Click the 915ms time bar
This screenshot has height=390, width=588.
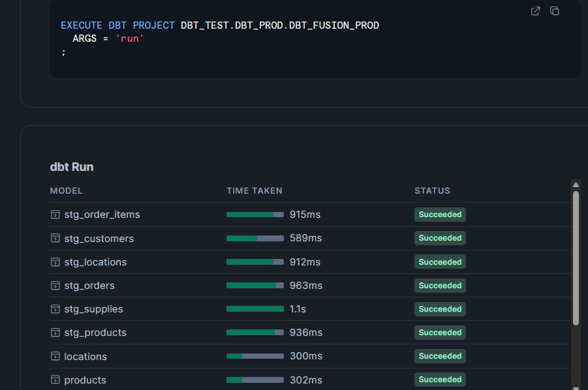255,215
